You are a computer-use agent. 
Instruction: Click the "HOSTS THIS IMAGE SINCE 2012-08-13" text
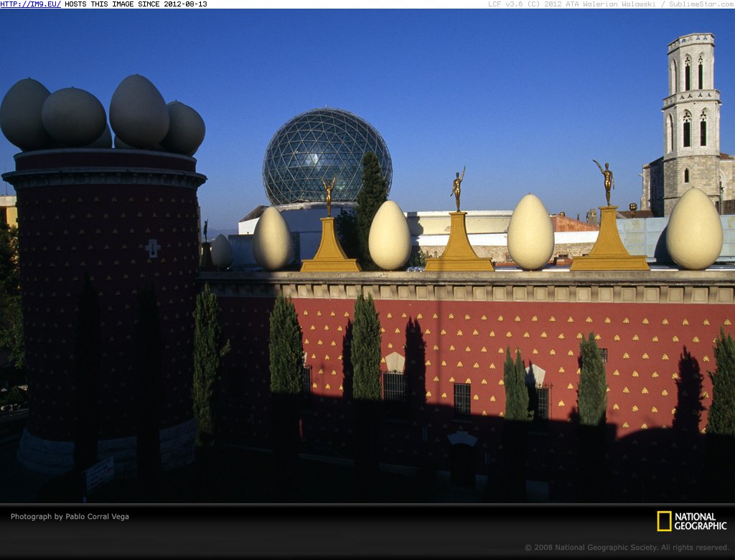click(136, 4)
